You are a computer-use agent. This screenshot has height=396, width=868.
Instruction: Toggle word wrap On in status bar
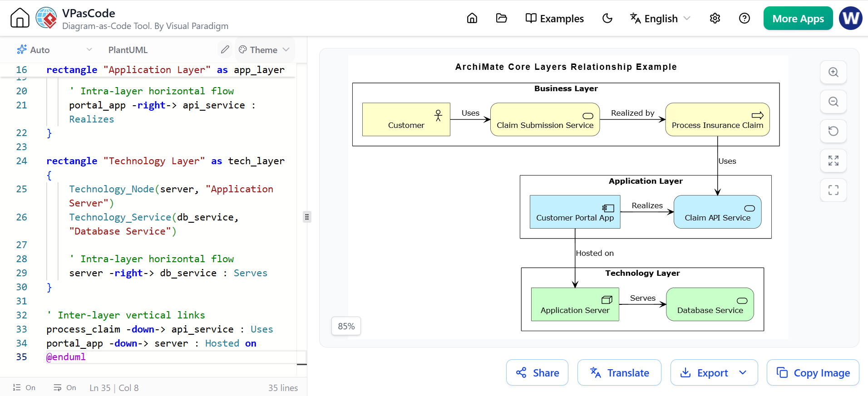pyautogui.click(x=64, y=387)
